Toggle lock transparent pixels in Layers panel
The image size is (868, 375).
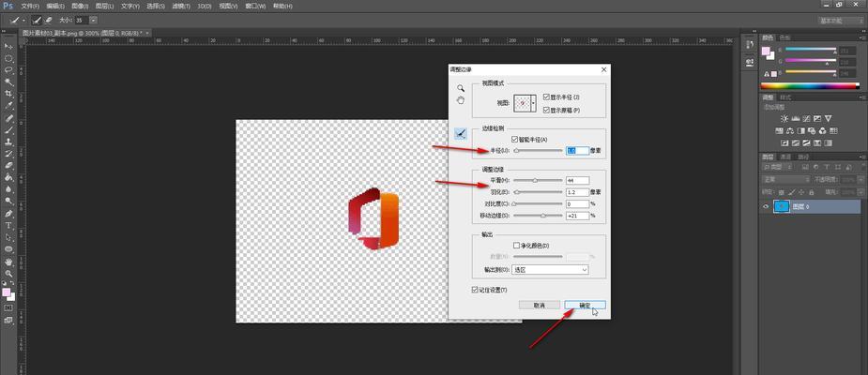tap(782, 192)
